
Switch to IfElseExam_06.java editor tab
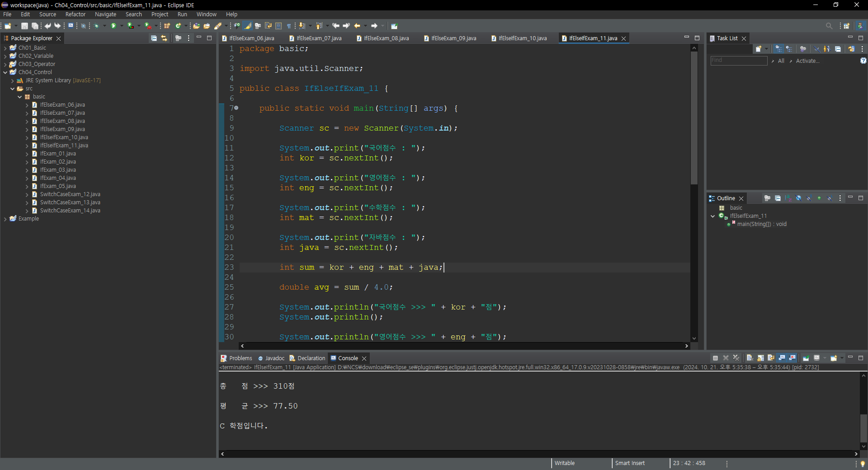tap(248, 38)
